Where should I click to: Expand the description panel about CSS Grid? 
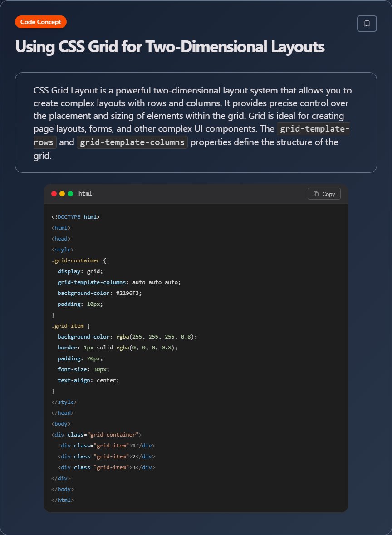(x=196, y=122)
